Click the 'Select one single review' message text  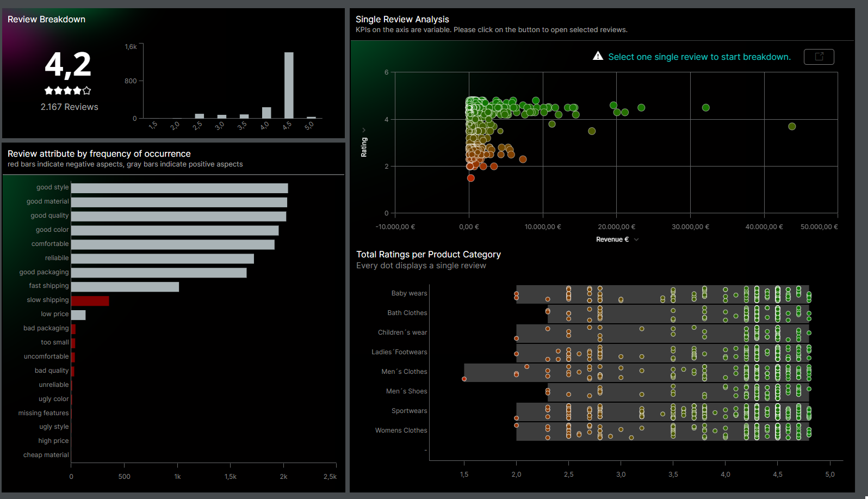(699, 57)
